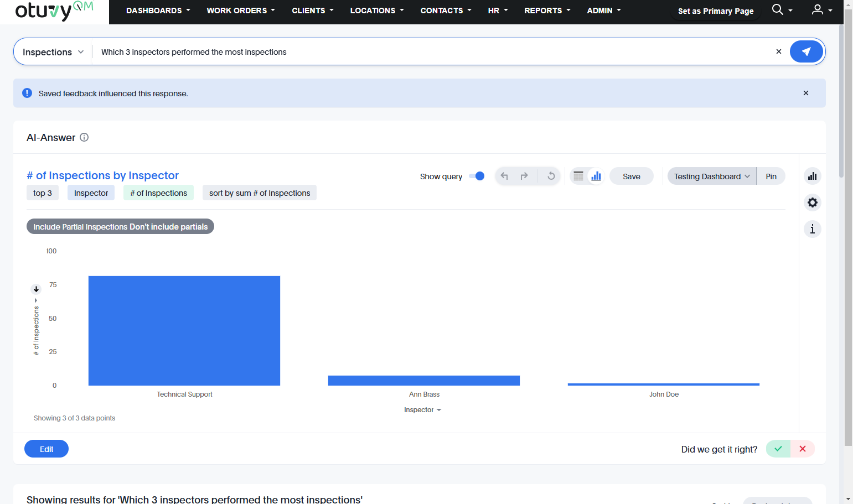Mark answer as correct with checkmark
The height and width of the screenshot is (504, 853).
click(x=778, y=449)
